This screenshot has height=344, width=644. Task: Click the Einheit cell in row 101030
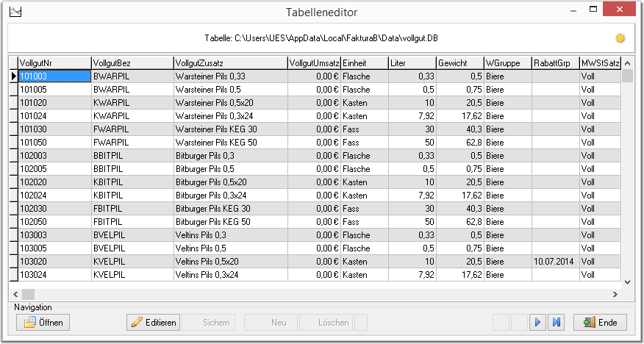[x=365, y=129]
